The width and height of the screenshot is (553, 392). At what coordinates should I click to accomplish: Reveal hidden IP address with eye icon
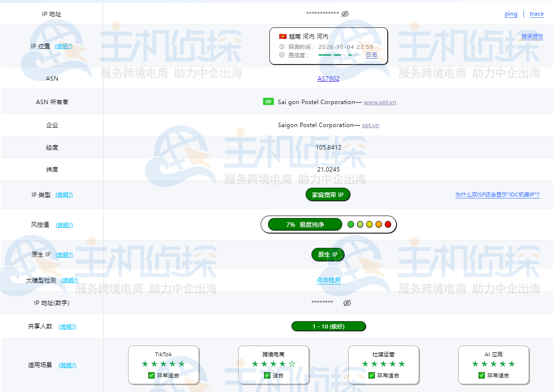[x=345, y=14]
